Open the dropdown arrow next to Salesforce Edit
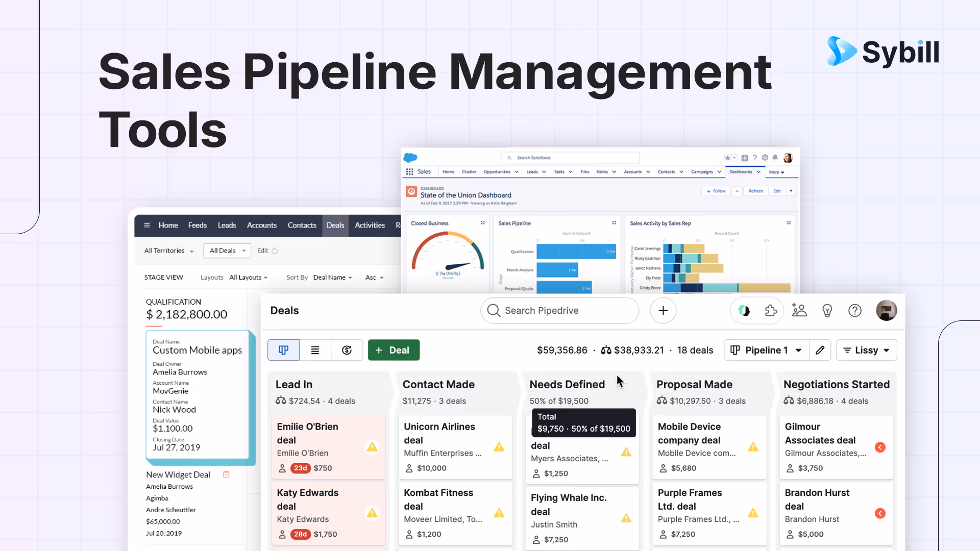Image resolution: width=980 pixels, height=551 pixels. tap(791, 191)
